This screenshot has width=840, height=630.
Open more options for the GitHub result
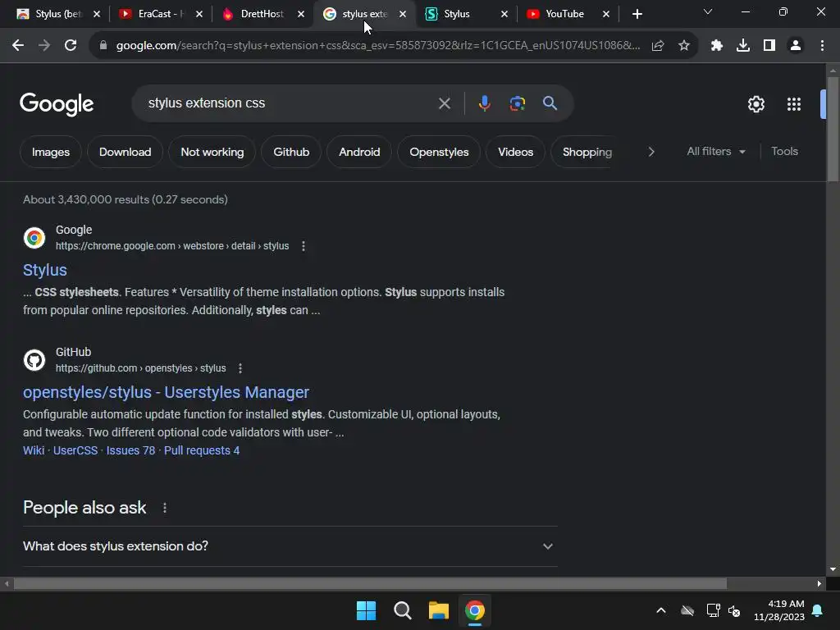coord(240,368)
